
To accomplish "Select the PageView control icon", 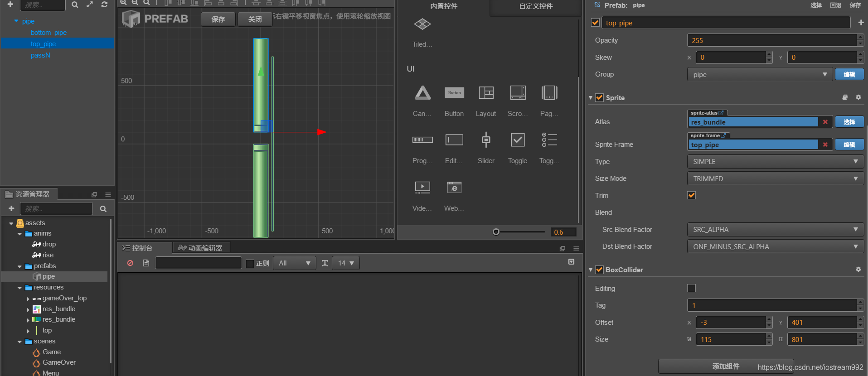I will pyautogui.click(x=549, y=93).
